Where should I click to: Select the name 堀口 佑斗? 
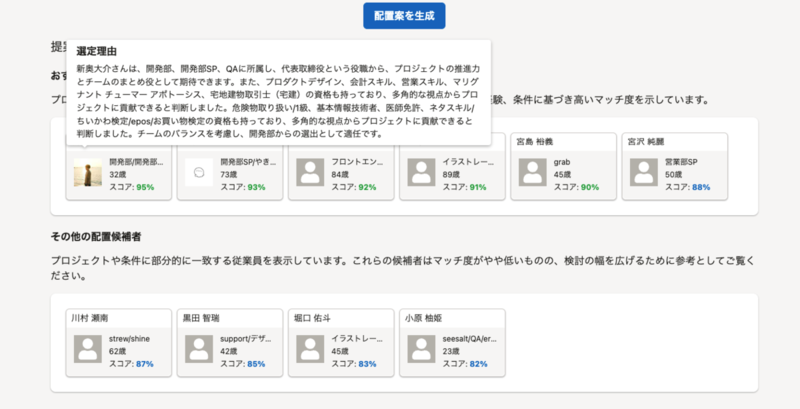[312, 318]
